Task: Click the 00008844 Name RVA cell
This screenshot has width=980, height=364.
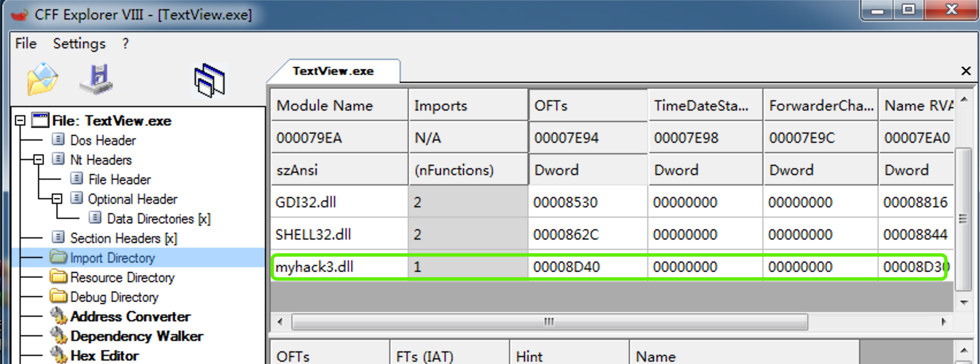Action: 915,234
